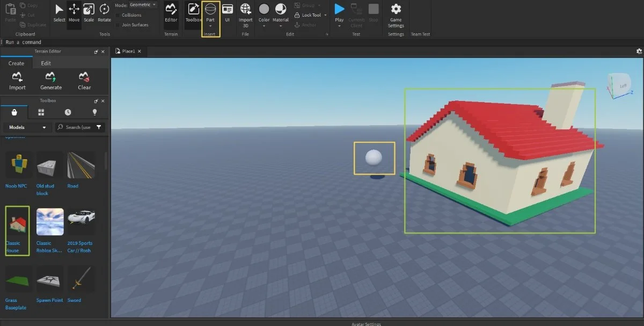Undock the Terrain Editor panel
Image resolution: width=644 pixels, height=326 pixels.
pos(97,52)
